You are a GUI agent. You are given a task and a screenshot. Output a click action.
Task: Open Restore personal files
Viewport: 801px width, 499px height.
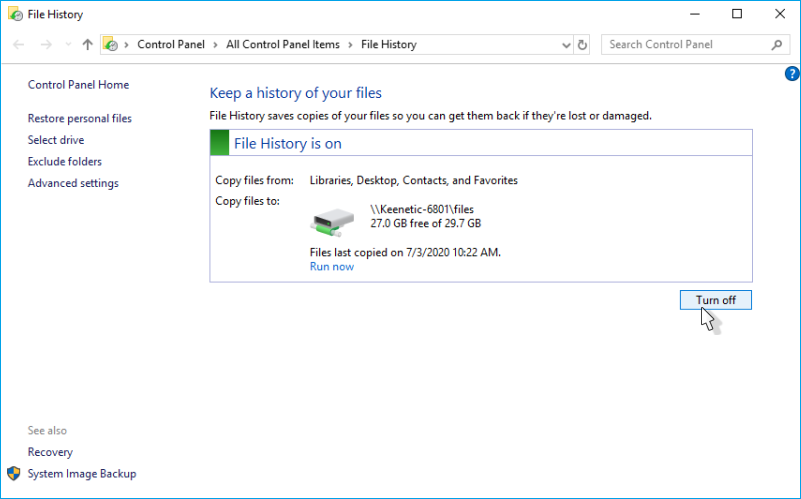(x=79, y=119)
